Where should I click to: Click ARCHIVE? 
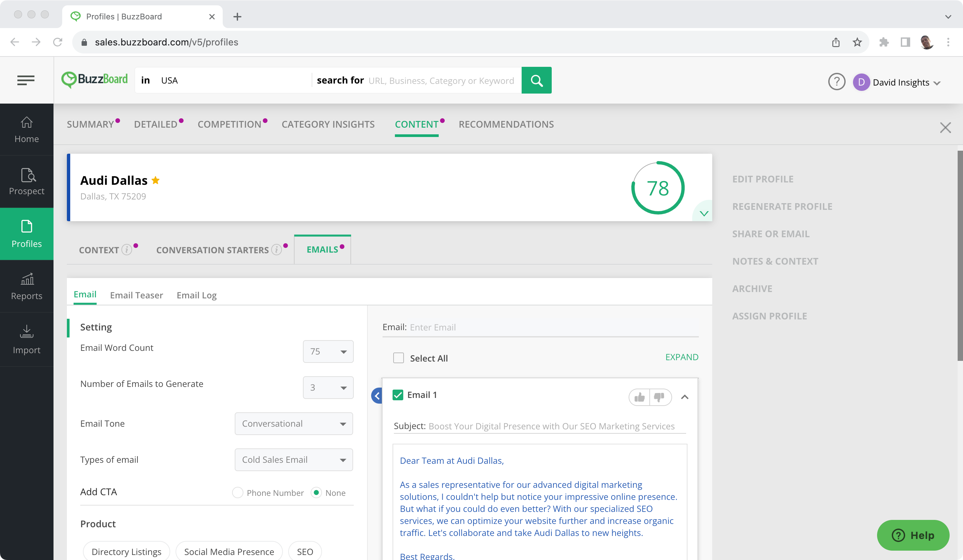coord(752,288)
